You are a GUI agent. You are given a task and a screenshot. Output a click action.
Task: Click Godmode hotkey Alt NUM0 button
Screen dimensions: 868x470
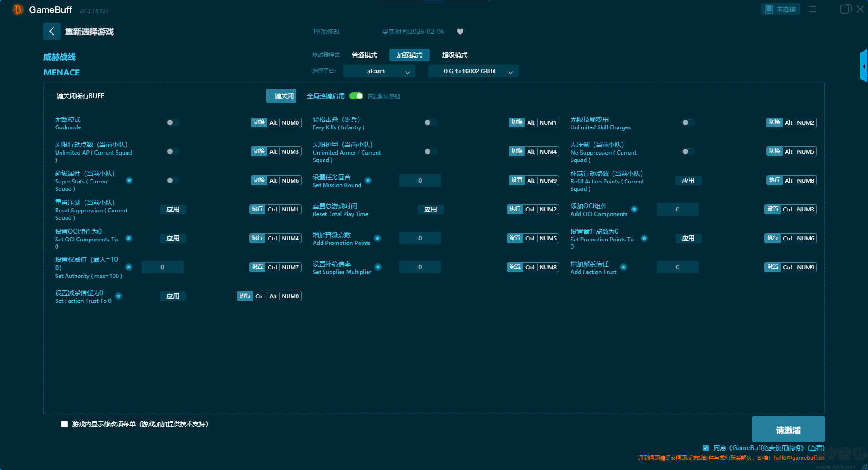tap(276, 122)
